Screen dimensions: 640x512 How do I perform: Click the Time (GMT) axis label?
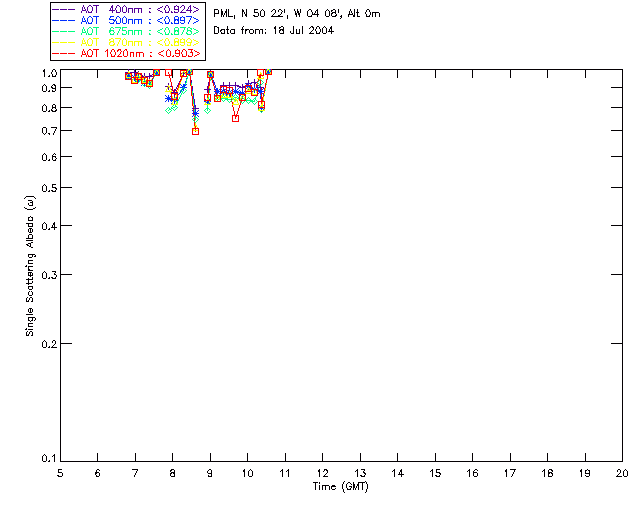coord(340,487)
